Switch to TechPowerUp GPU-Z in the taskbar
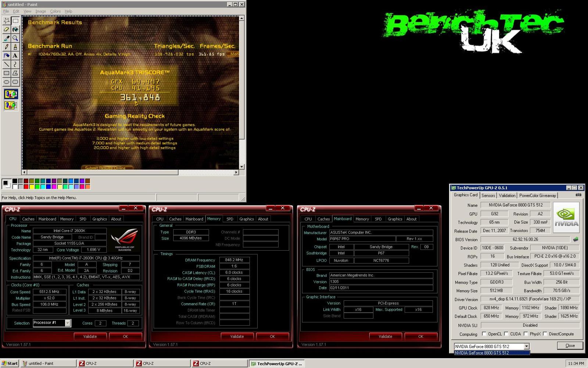The height and width of the screenshot is (368, 588). tap(276, 364)
